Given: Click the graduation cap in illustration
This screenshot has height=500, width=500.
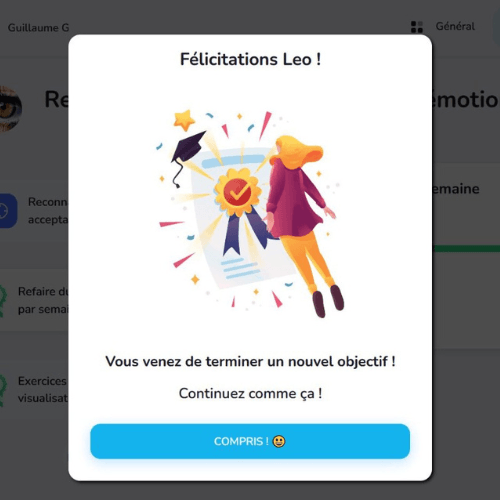Looking at the screenshot, I should click(186, 155).
